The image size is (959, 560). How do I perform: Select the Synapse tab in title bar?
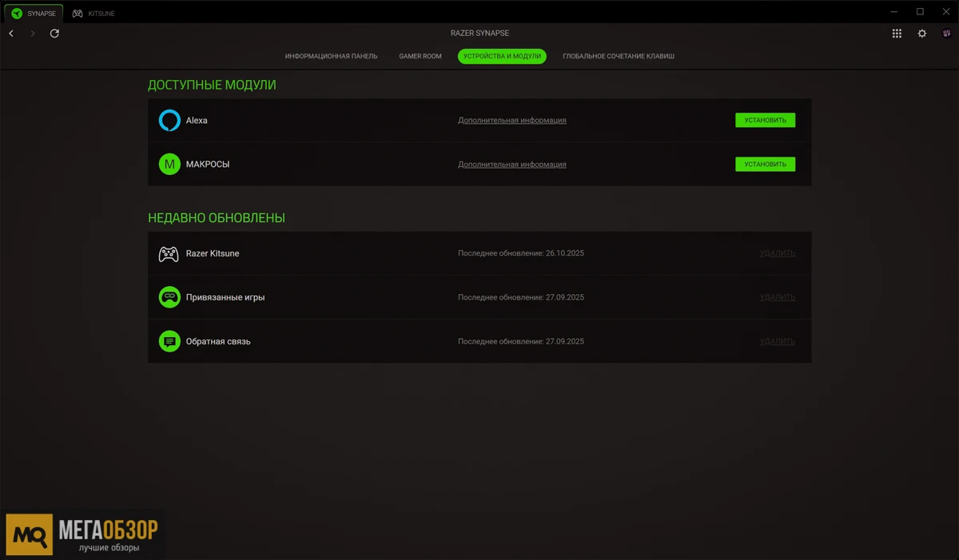click(34, 14)
